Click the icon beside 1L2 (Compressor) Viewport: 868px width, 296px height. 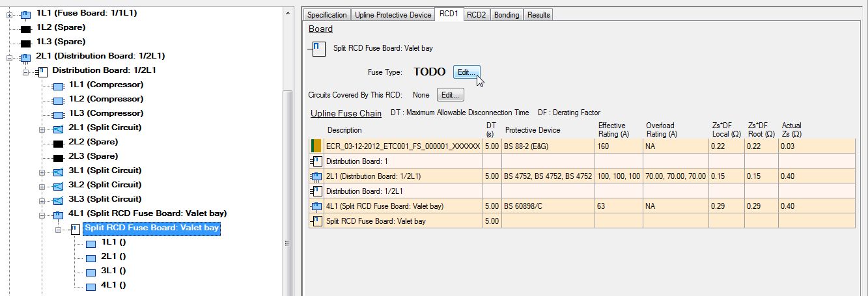tap(58, 100)
